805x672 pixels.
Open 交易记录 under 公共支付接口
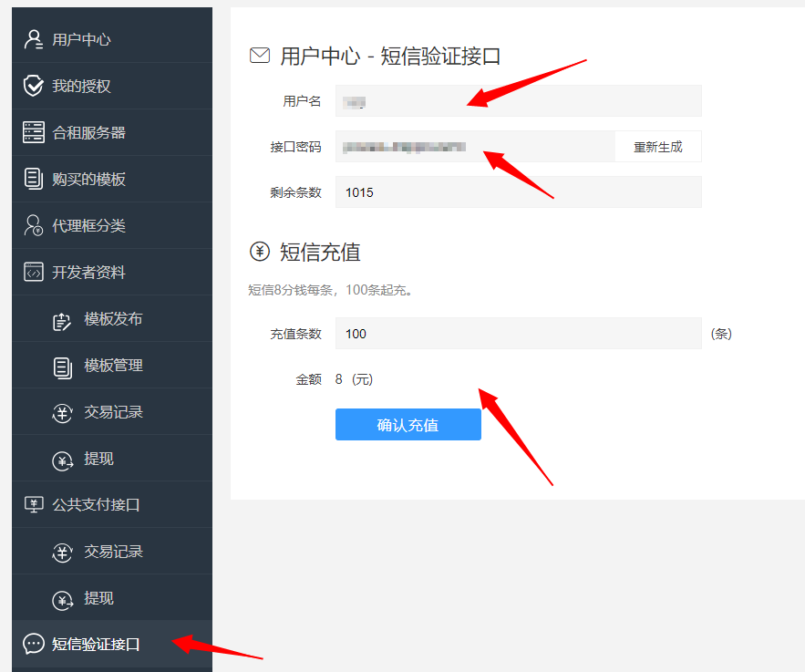113,552
